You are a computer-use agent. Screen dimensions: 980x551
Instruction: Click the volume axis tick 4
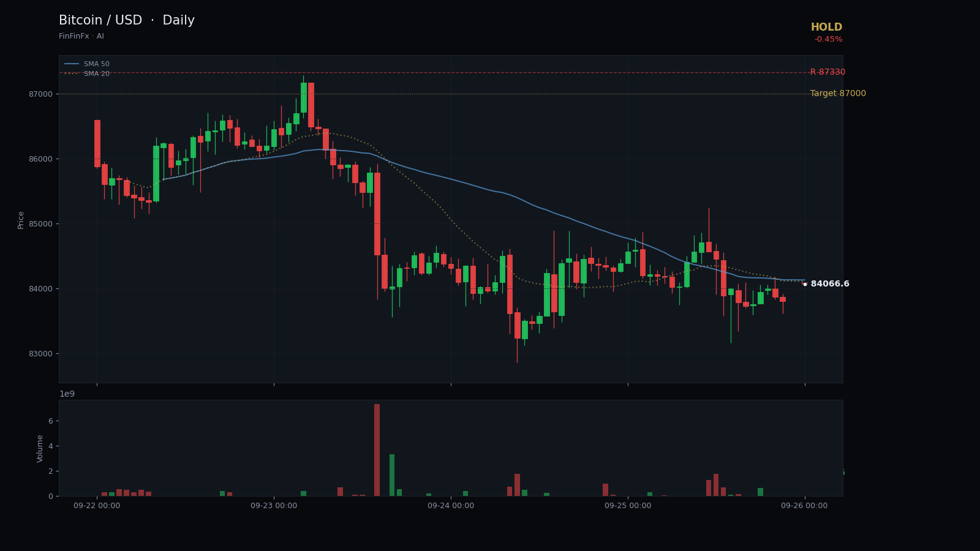pyautogui.click(x=51, y=446)
